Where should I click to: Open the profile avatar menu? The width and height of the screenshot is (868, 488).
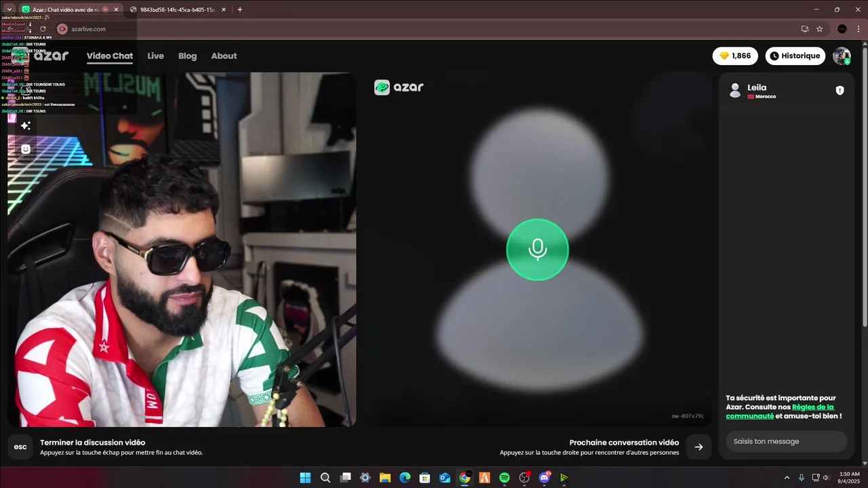click(842, 56)
